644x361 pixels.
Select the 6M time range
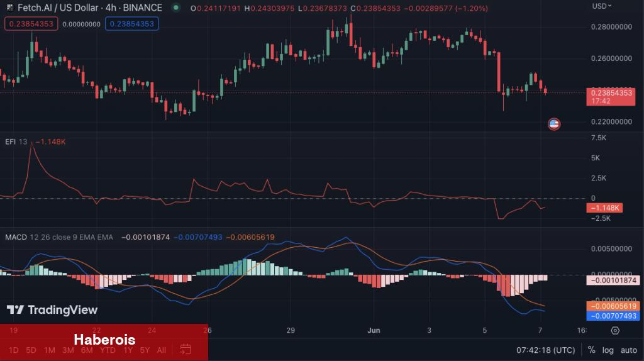[87, 350]
